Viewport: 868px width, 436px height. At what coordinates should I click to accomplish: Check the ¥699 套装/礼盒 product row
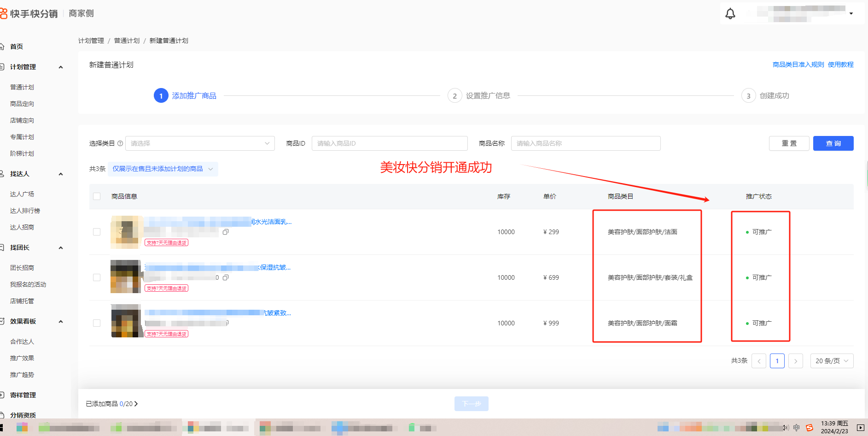point(97,277)
